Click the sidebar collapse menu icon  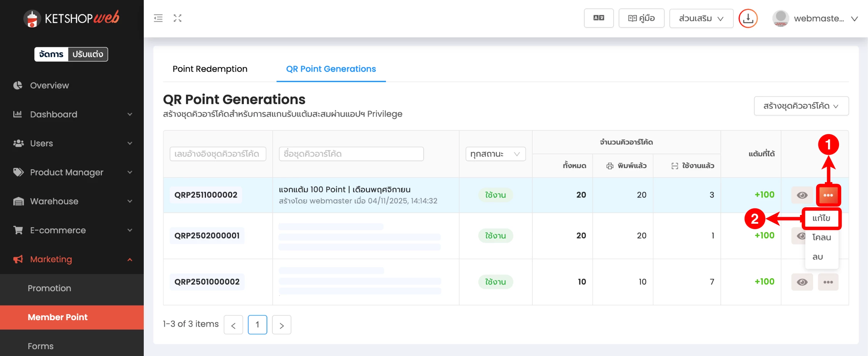click(158, 18)
